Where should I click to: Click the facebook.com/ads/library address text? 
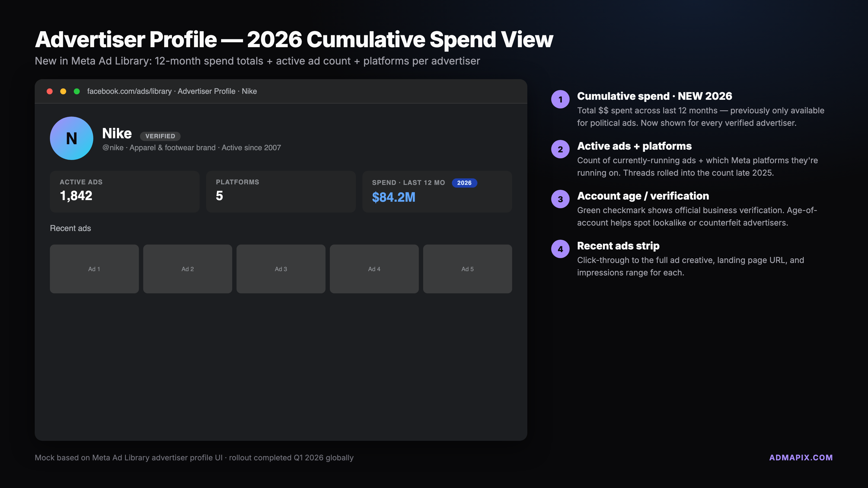pyautogui.click(x=129, y=91)
